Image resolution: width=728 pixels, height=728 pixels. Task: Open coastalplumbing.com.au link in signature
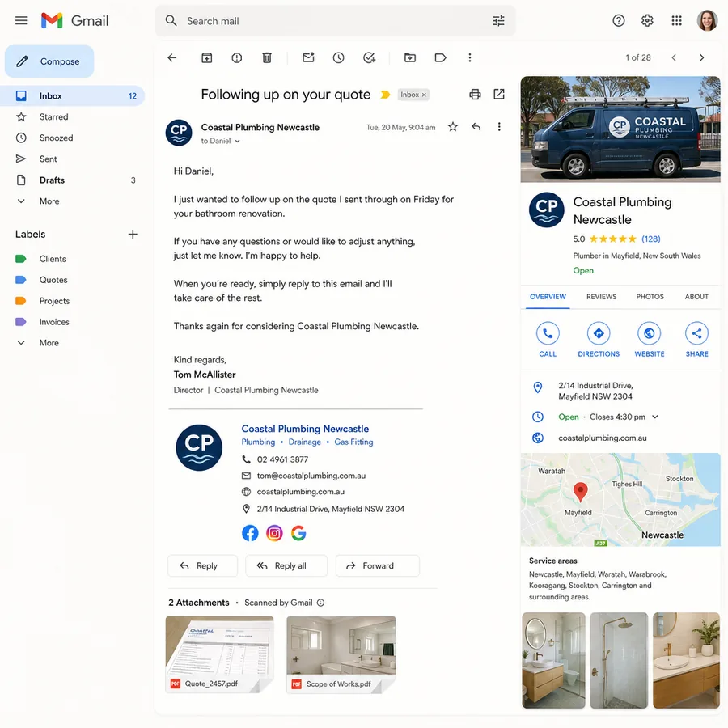point(301,492)
